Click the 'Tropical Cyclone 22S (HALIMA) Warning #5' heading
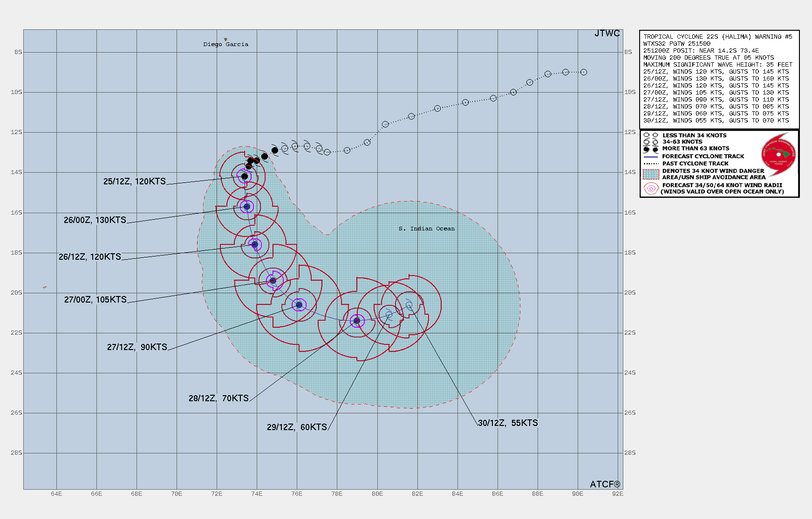812x519 pixels. coord(717,37)
